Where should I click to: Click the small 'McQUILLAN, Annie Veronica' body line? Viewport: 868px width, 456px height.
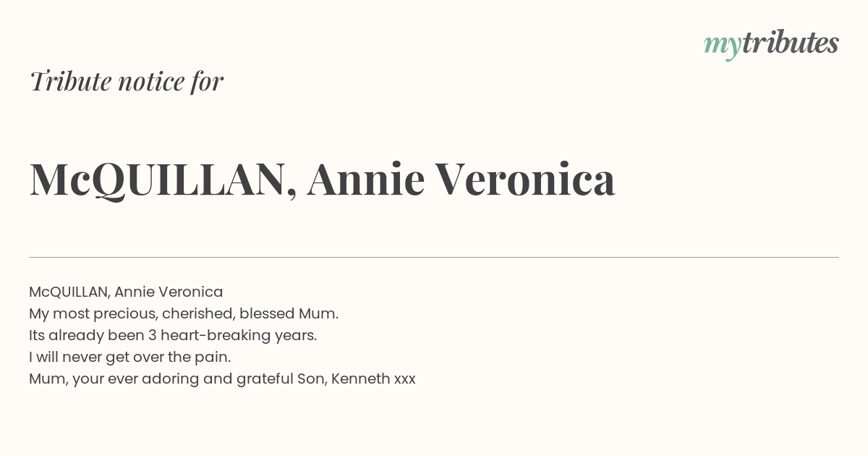click(x=126, y=292)
